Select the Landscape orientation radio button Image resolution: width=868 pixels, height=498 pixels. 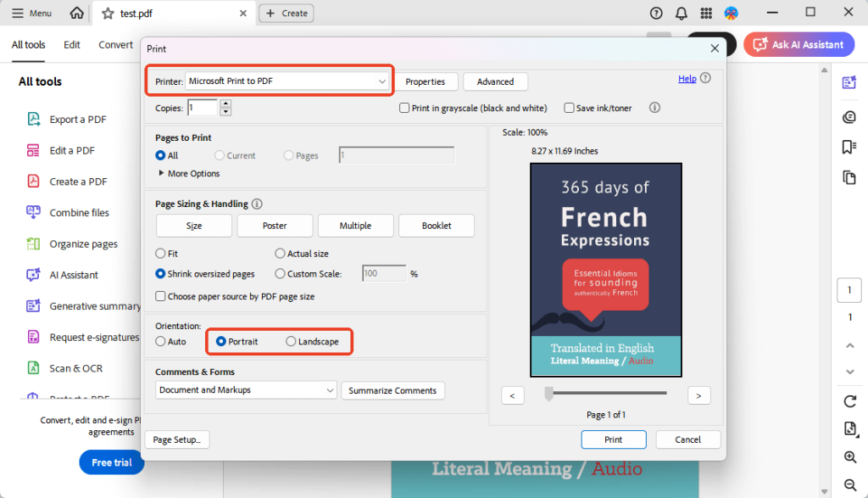point(292,342)
